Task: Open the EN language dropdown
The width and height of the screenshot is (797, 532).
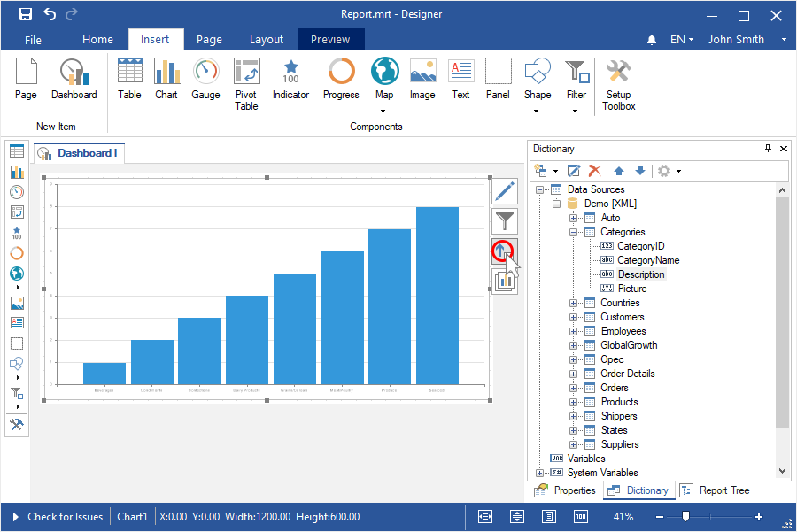Action: coord(681,40)
